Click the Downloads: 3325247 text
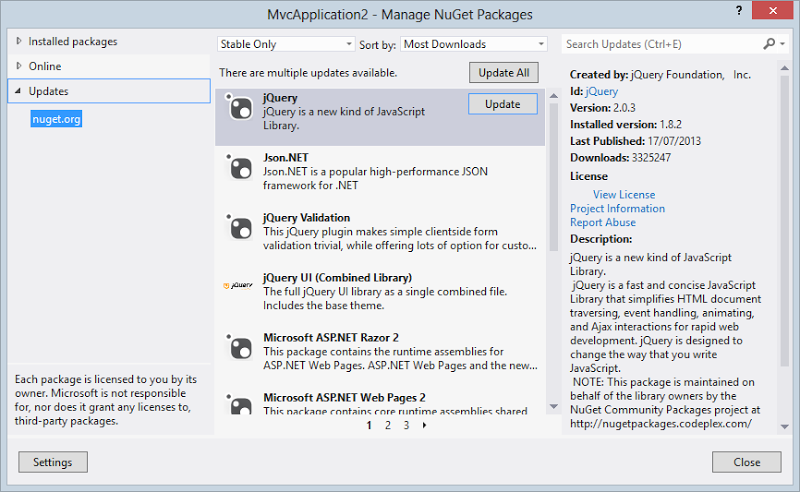This screenshot has height=492, width=800. pos(620,158)
